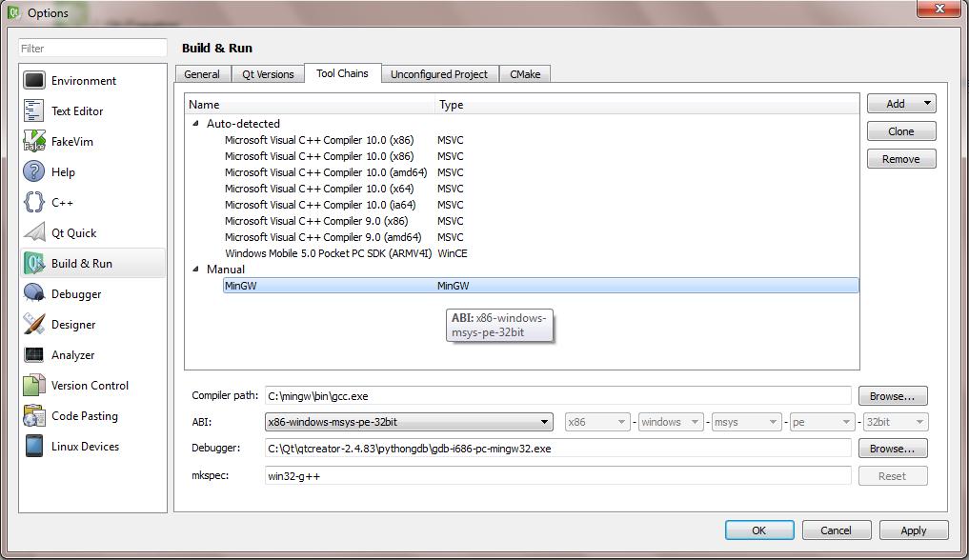Switch to the General tab
The height and width of the screenshot is (560, 969).
click(202, 74)
